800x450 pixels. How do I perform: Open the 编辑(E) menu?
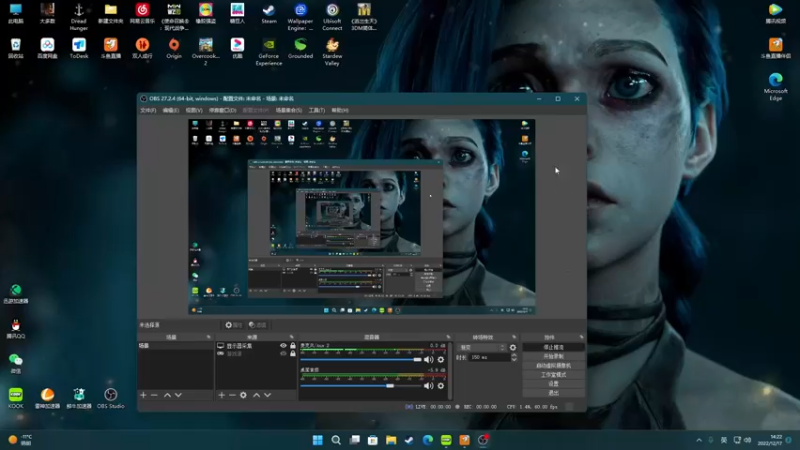point(171,110)
